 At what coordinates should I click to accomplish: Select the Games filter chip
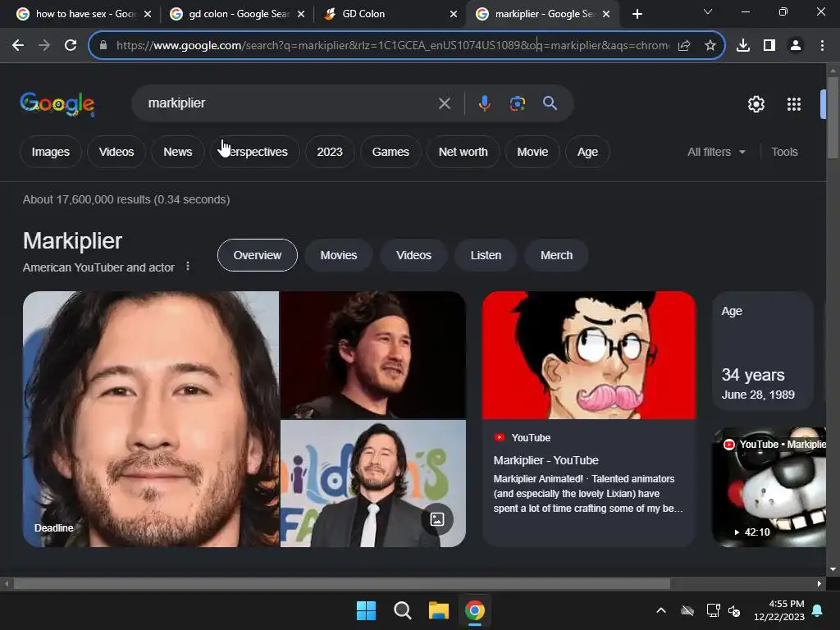[390, 152]
